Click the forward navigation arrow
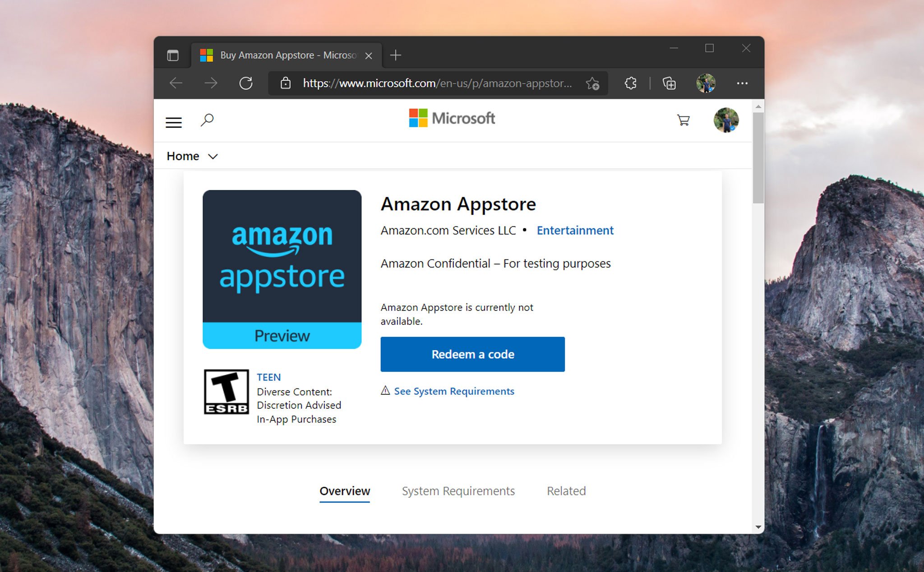The height and width of the screenshot is (572, 924). [211, 83]
